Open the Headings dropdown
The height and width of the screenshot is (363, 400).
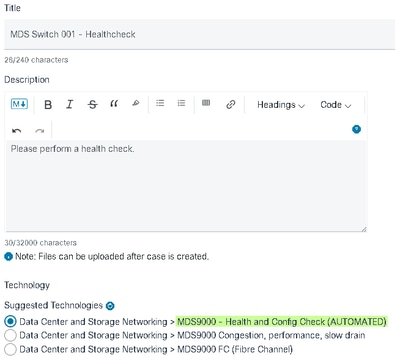(281, 105)
